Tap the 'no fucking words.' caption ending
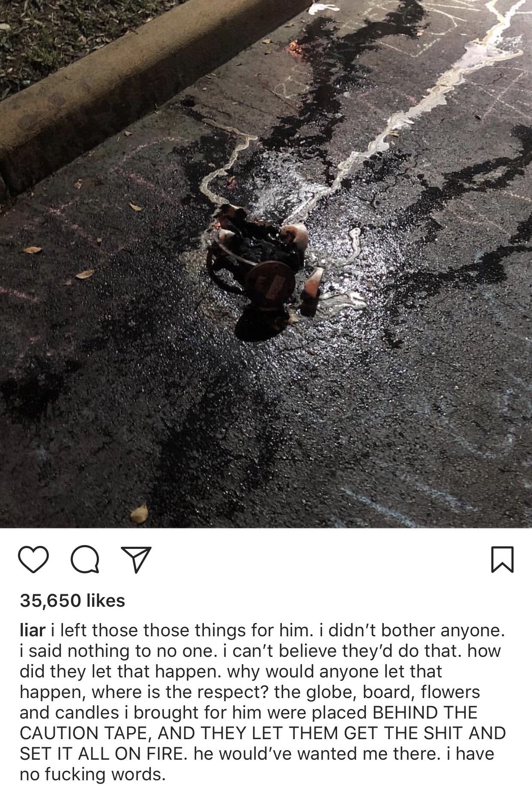The height and width of the screenshot is (788, 532). (92, 775)
